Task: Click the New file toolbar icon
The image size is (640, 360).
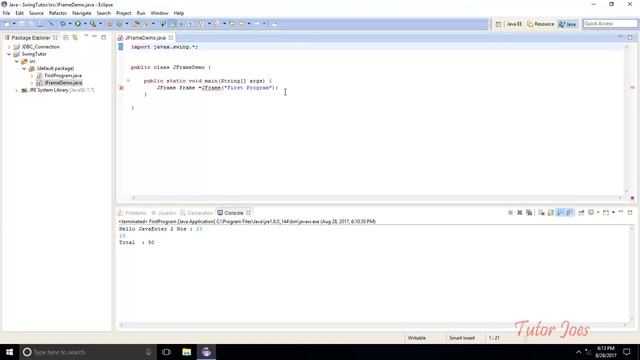Action: coord(7,24)
